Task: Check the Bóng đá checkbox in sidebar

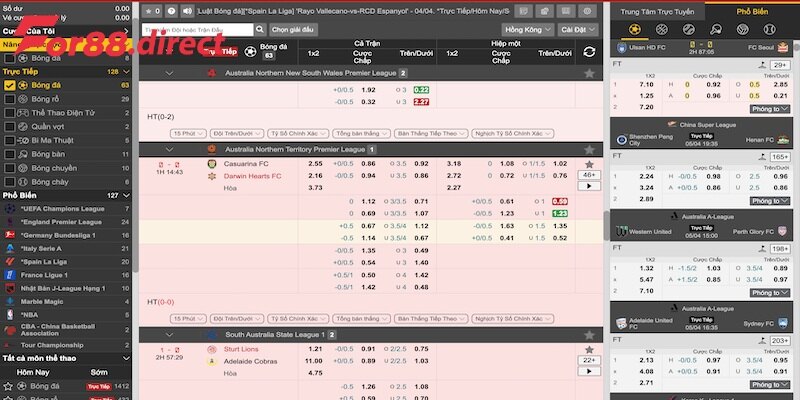Action: coord(10,86)
